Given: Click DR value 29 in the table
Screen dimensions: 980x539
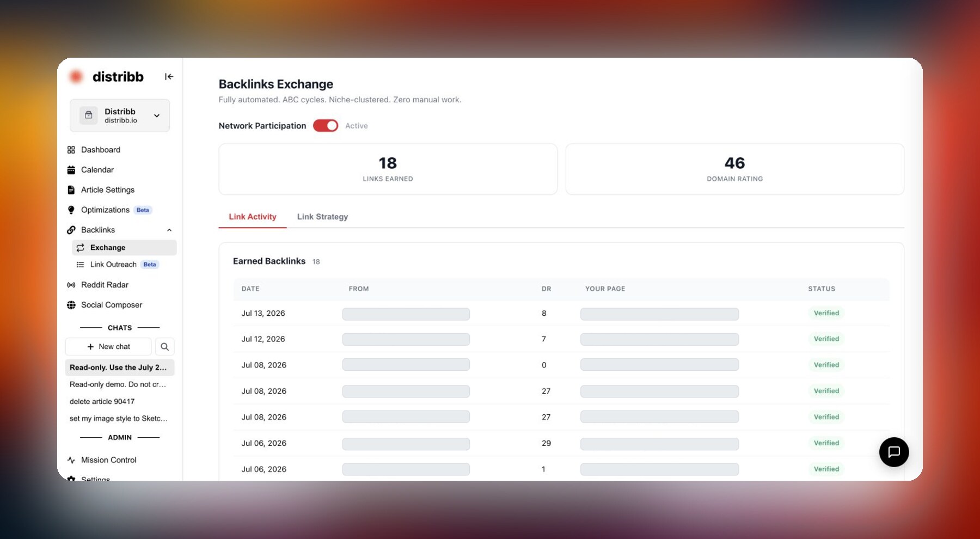Looking at the screenshot, I should [546, 443].
